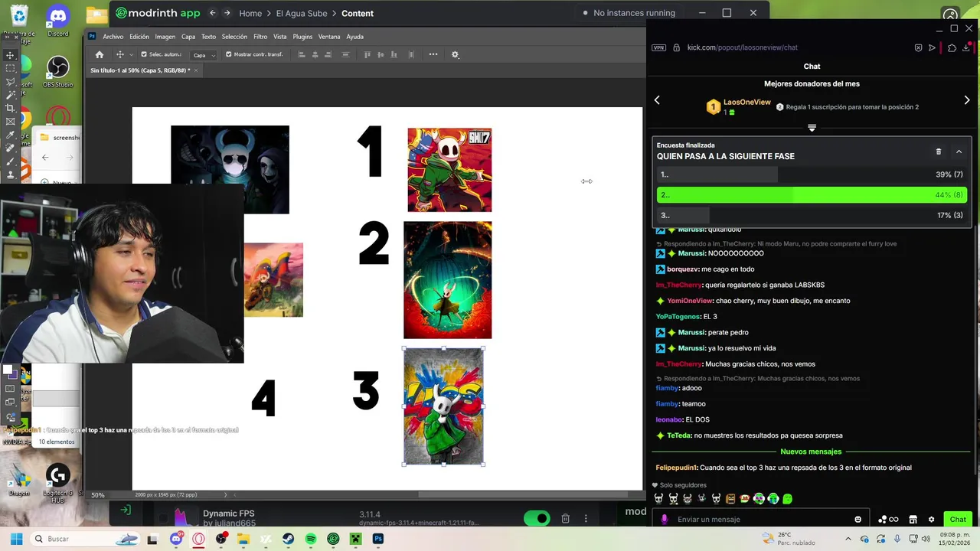The height and width of the screenshot is (551, 980).
Task: Click the Move tool preset icon in options bar
Action: tap(119, 54)
